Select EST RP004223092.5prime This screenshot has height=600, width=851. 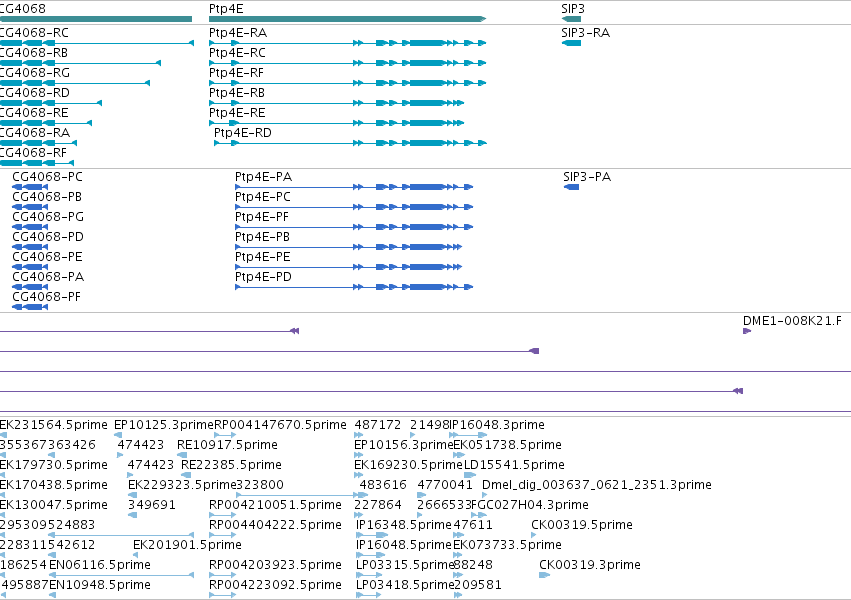pos(275,585)
